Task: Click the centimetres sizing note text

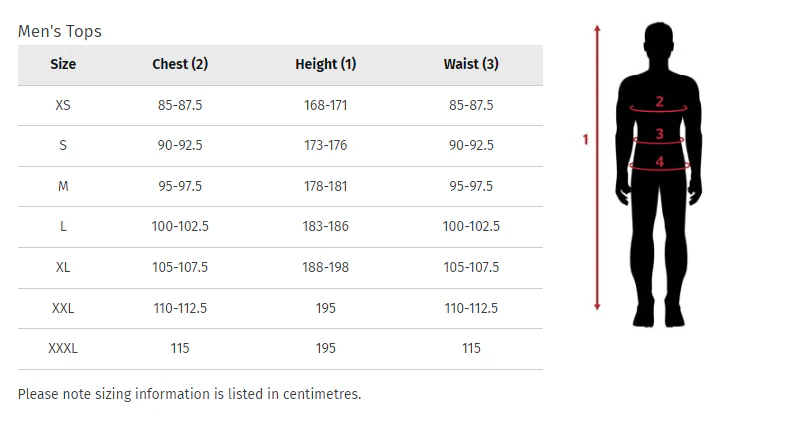Action: (189, 393)
